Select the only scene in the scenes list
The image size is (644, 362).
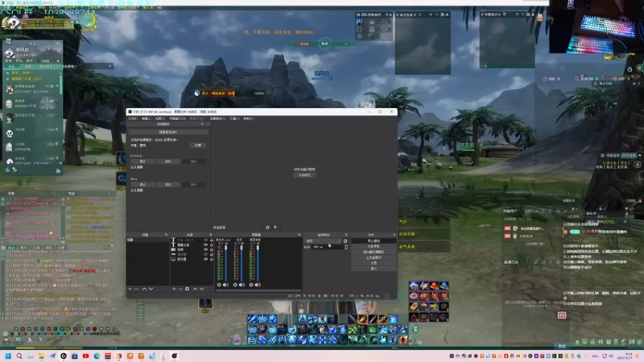148,240
